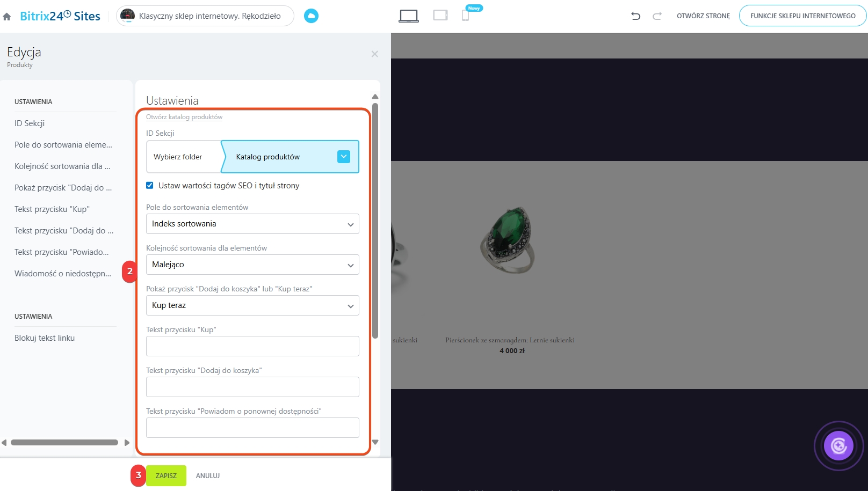
Task: Switch to tablet preview icon
Action: pyautogui.click(x=440, y=16)
